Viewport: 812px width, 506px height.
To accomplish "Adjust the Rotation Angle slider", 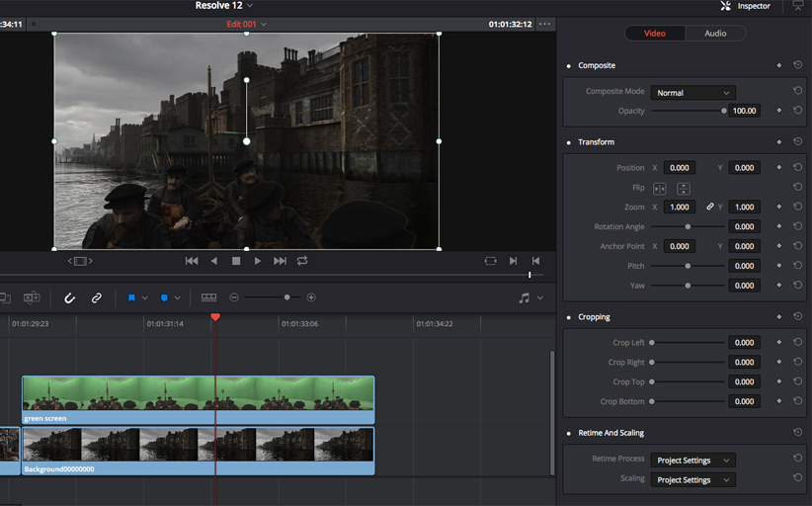I will 688,227.
